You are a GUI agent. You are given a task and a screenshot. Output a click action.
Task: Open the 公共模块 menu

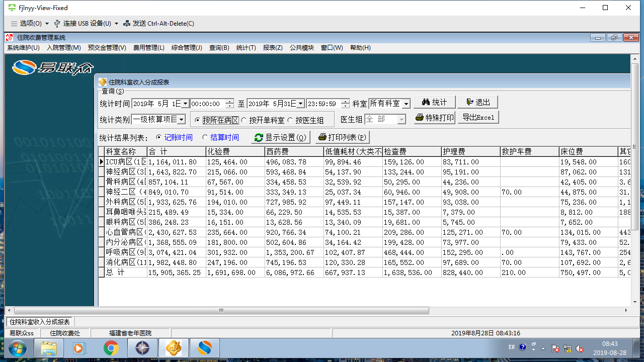tap(301, 48)
